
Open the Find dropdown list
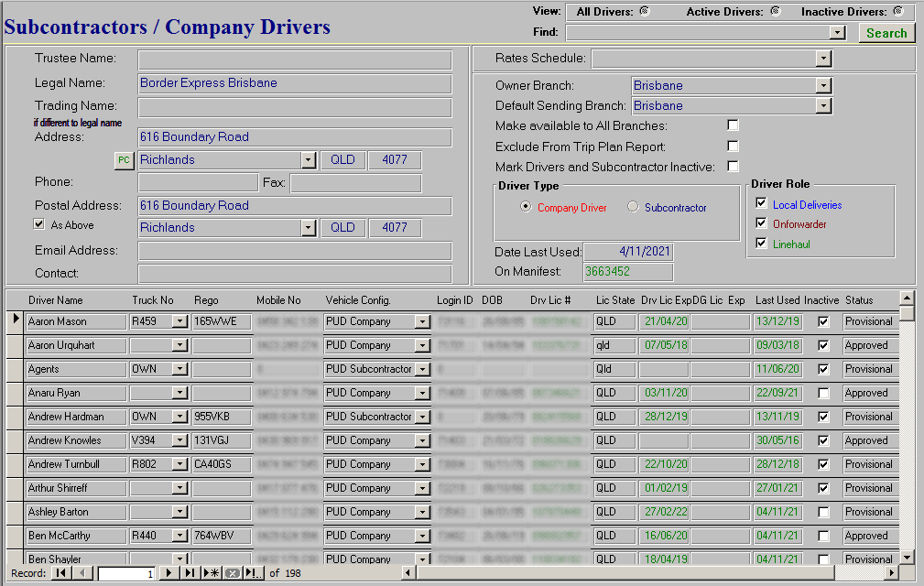[837, 33]
